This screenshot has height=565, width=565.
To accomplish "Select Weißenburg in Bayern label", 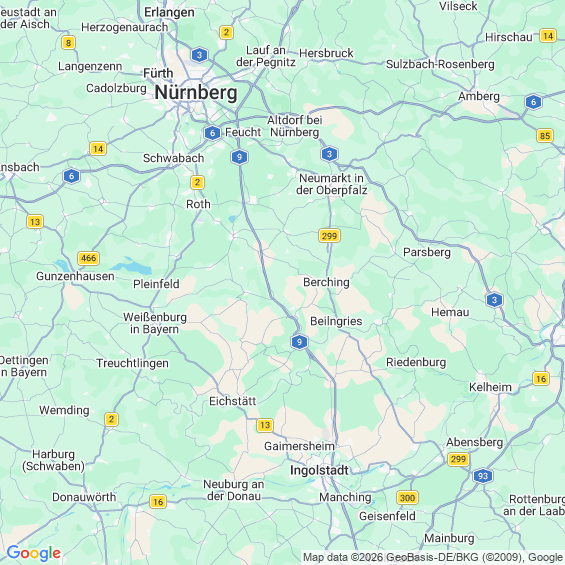I will point(155,323).
